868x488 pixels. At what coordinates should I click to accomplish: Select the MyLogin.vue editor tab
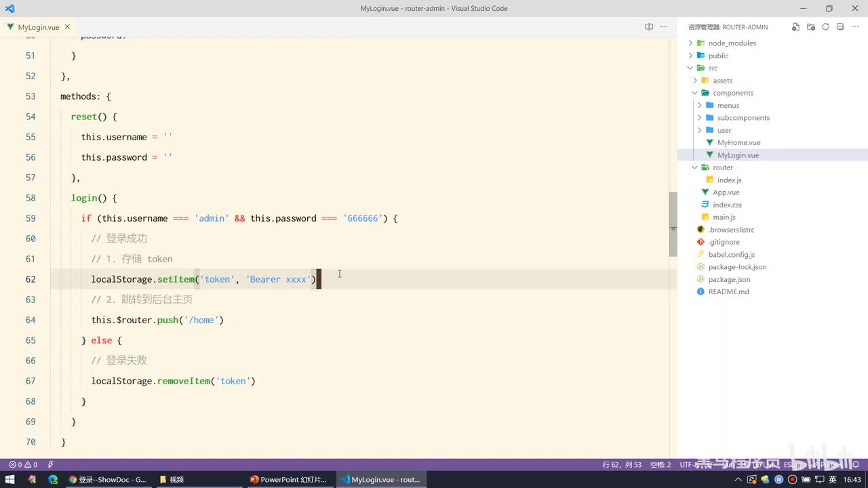click(38, 27)
